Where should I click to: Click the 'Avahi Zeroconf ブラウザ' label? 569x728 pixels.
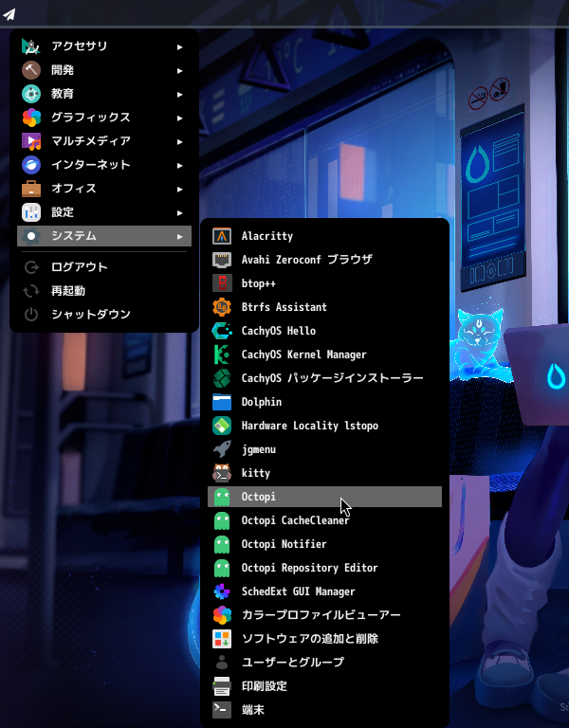point(307,260)
